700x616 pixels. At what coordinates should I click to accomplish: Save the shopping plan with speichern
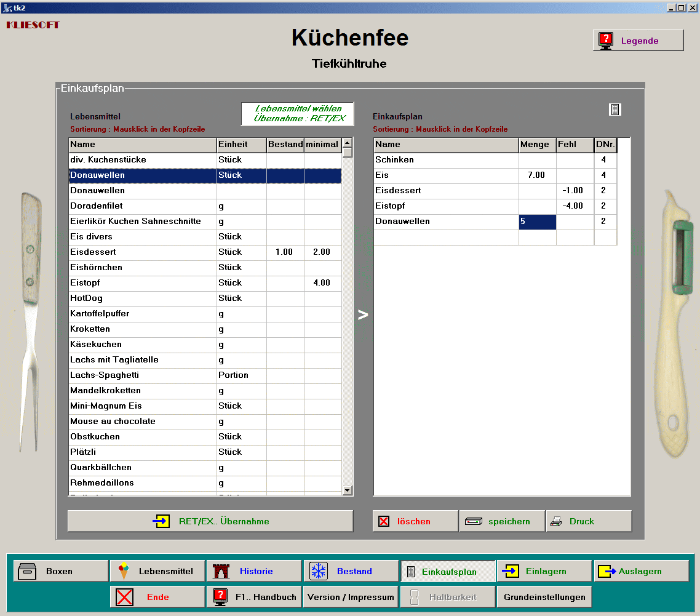(x=502, y=521)
